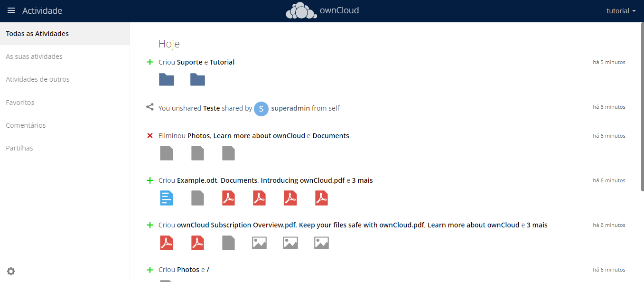Image resolution: width=644 pixels, height=282 pixels.
Task: Click superadmin's round S avatar
Action: 261,108
